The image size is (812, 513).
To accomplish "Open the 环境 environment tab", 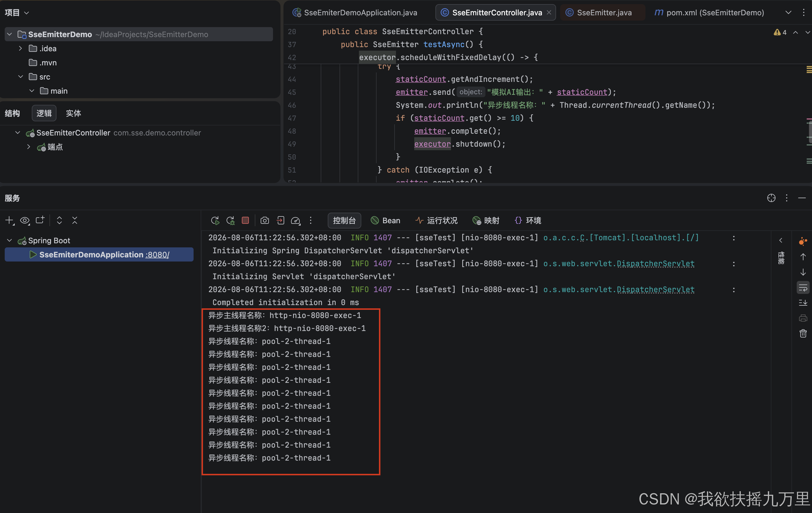I will [x=528, y=220].
